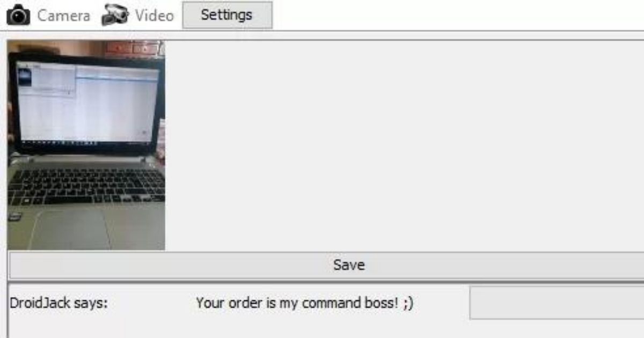Click the word 'DroidJack' in status bar
Image resolution: width=644 pixels, height=338 pixels.
tap(40, 303)
